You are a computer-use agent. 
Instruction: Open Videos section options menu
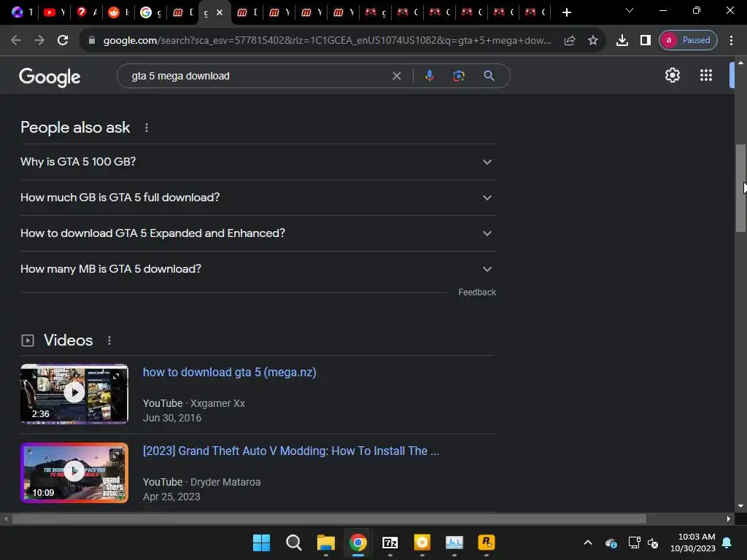coord(109,341)
